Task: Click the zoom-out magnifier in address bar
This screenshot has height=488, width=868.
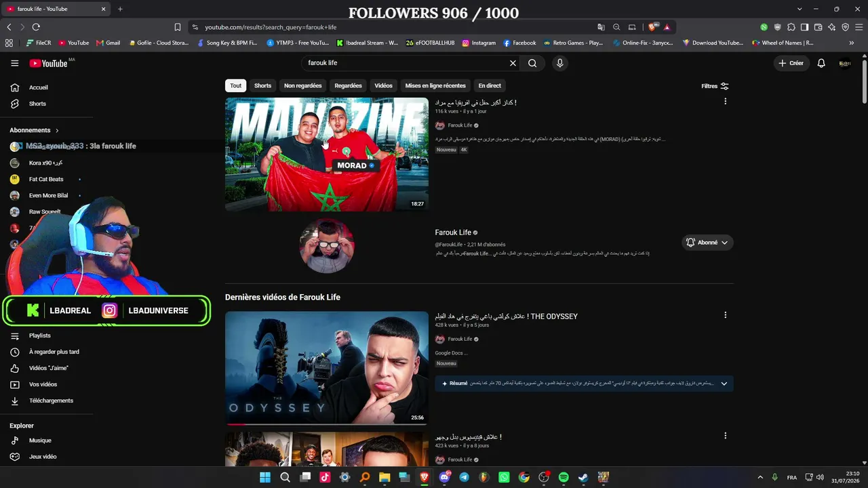Action: tap(616, 27)
